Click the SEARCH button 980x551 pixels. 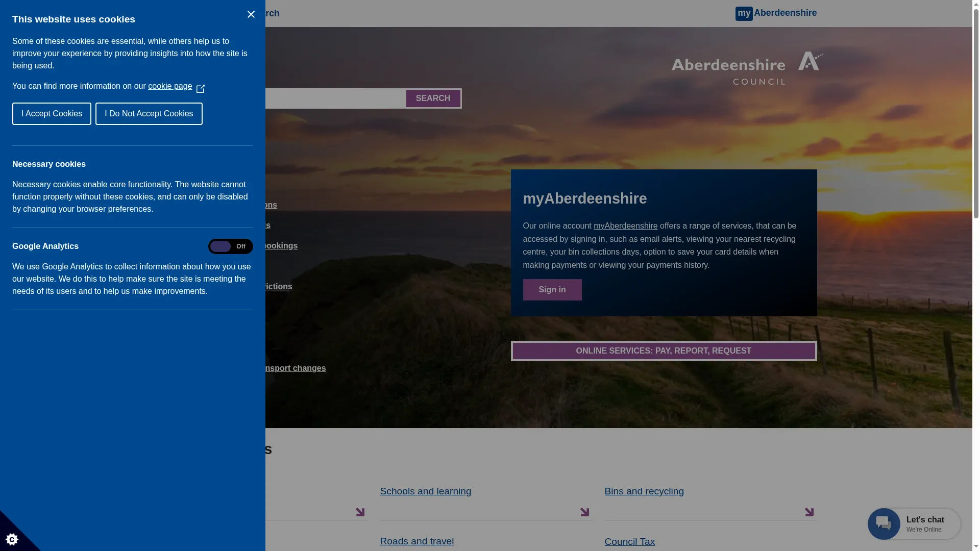pyautogui.click(x=433, y=98)
